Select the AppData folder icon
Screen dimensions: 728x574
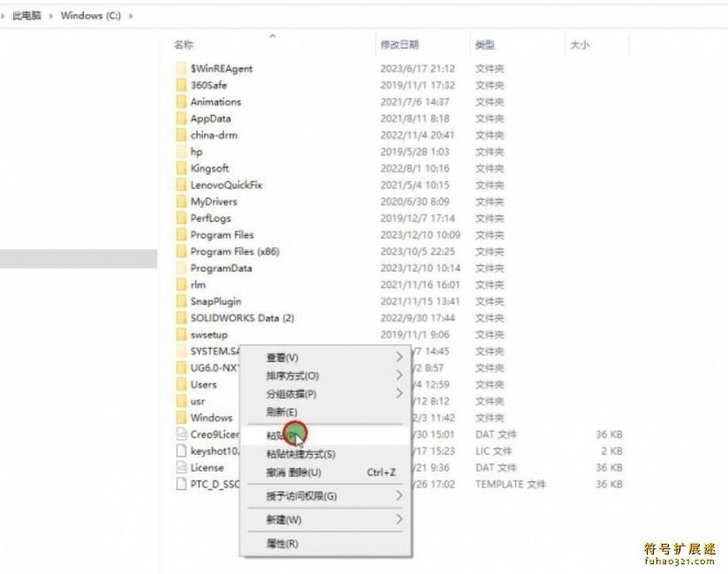[x=183, y=118]
